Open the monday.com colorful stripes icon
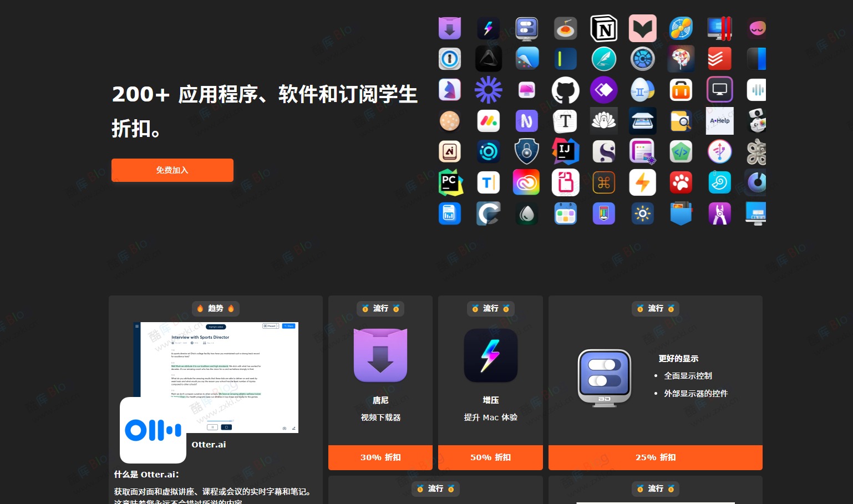The height and width of the screenshot is (504, 853). pos(488,121)
